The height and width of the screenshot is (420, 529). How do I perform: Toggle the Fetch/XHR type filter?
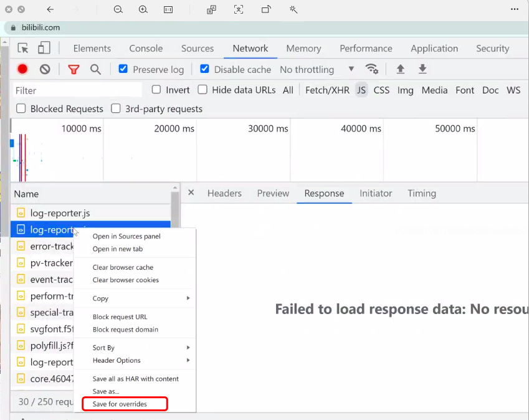coord(327,90)
